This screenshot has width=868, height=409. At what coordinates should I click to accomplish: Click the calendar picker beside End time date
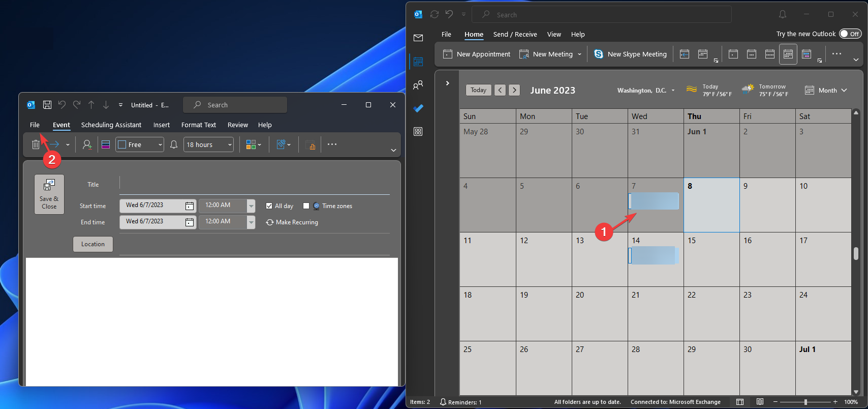[190, 222]
